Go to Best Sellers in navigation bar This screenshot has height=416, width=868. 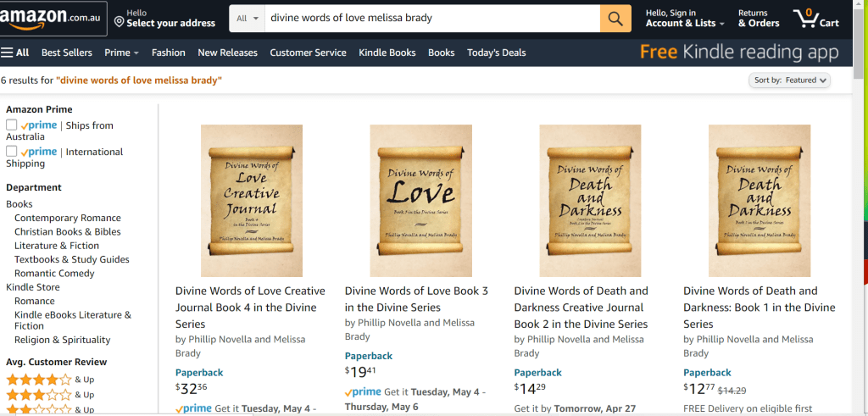point(67,53)
